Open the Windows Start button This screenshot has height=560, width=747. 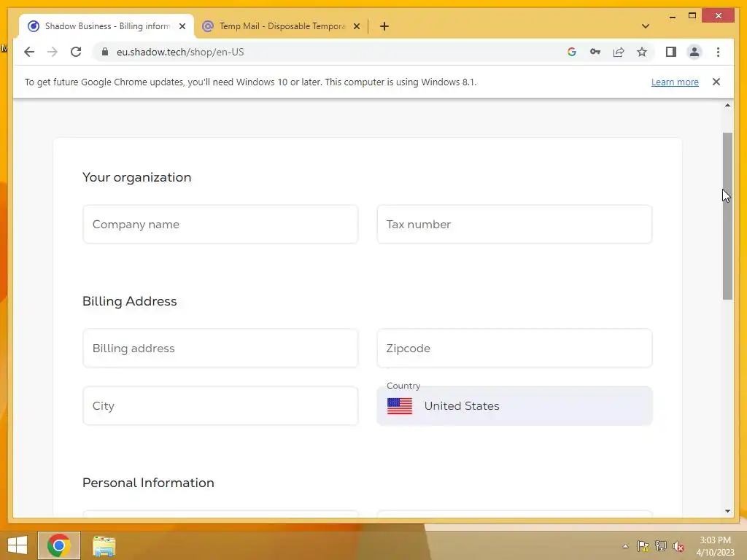(18, 545)
